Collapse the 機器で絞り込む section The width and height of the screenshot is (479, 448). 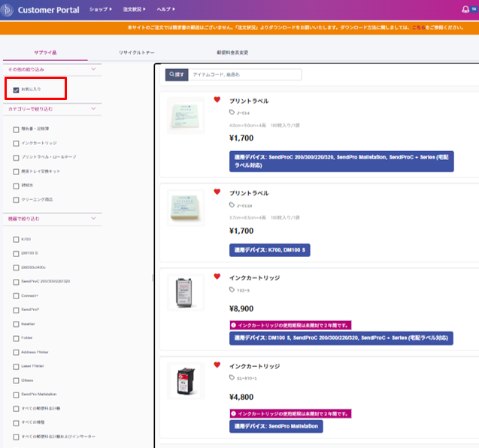coord(93,219)
